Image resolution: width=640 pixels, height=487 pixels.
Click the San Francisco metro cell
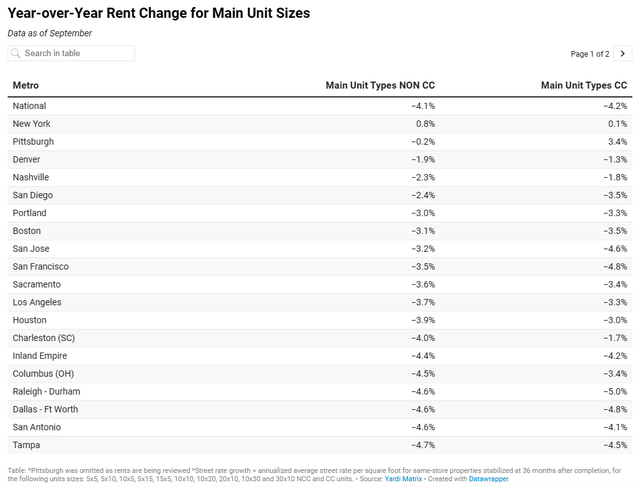(41, 267)
